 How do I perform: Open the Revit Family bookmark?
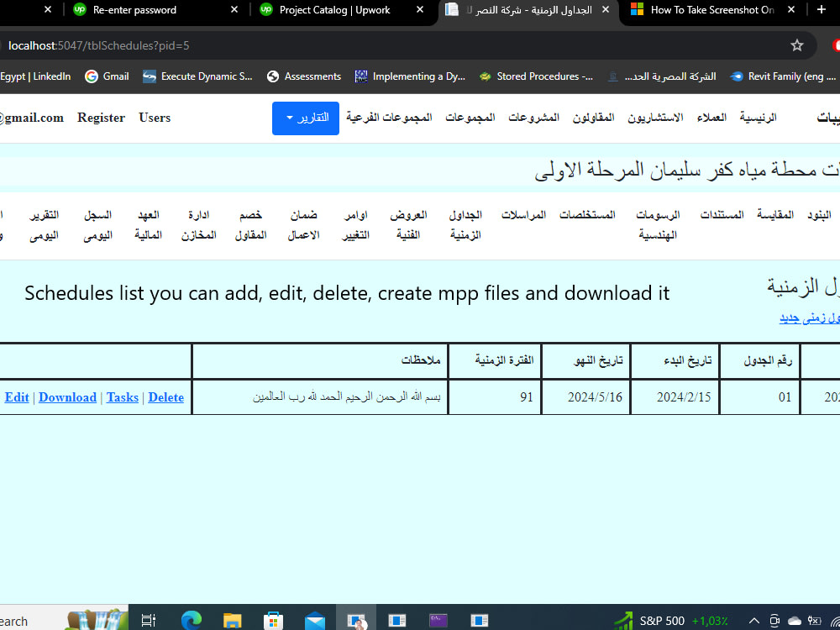(x=783, y=76)
